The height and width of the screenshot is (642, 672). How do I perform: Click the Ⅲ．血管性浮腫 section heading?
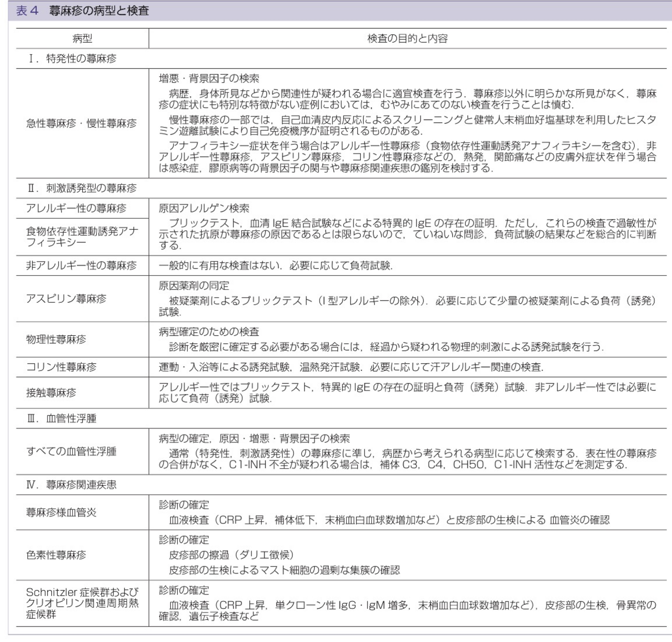tap(62, 419)
